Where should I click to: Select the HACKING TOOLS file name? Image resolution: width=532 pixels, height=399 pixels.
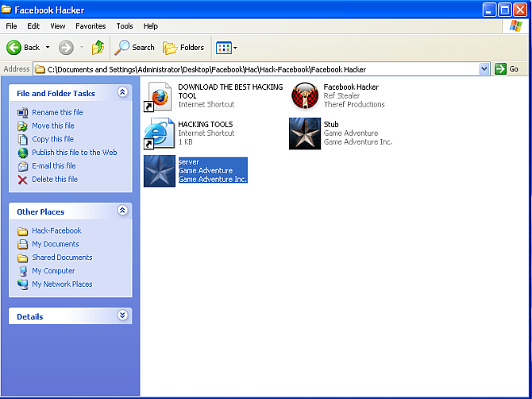coord(206,124)
